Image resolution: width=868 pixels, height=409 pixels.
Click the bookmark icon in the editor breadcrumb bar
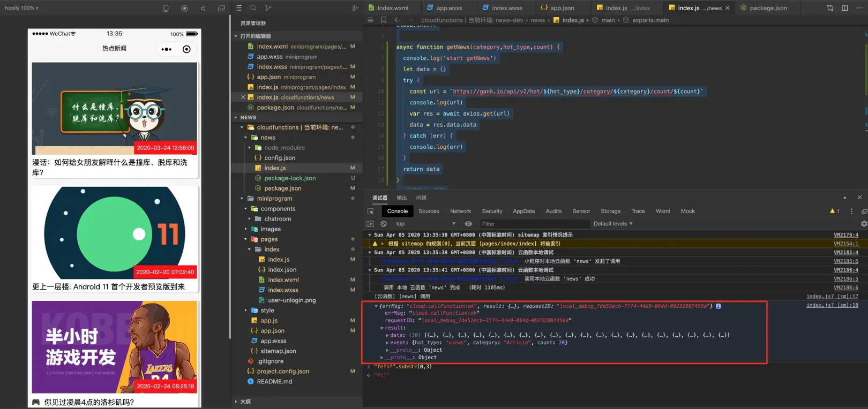[x=384, y=20]
